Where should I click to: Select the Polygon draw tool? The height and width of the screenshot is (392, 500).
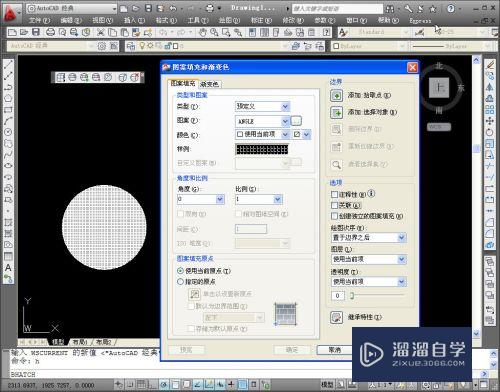pyautogui.click(x=8, y=98)
